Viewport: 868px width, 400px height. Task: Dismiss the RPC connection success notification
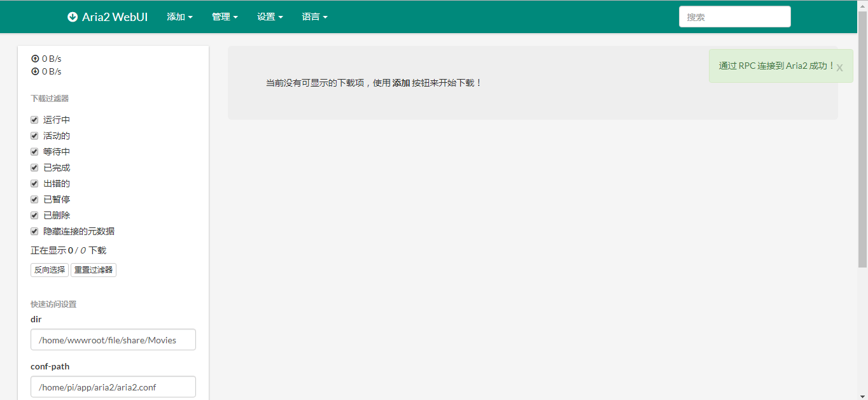pyautogui.click(x=839, y=68)
